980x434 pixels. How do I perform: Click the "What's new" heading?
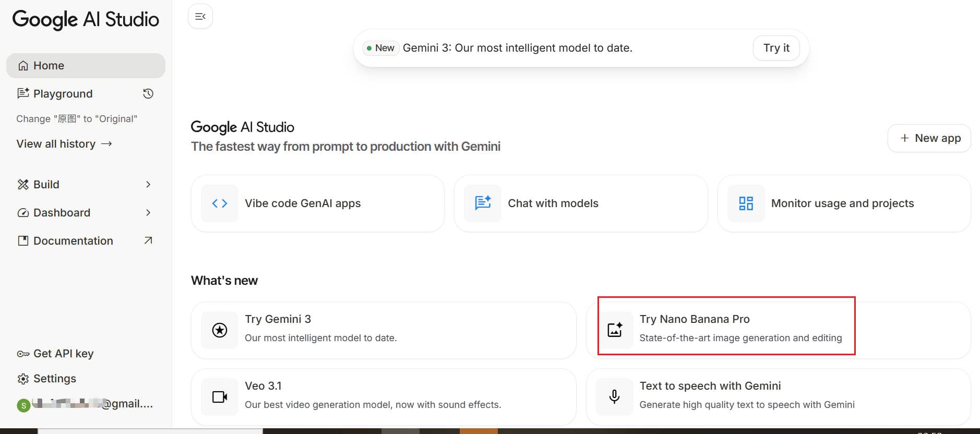click(x=224, y=281)
